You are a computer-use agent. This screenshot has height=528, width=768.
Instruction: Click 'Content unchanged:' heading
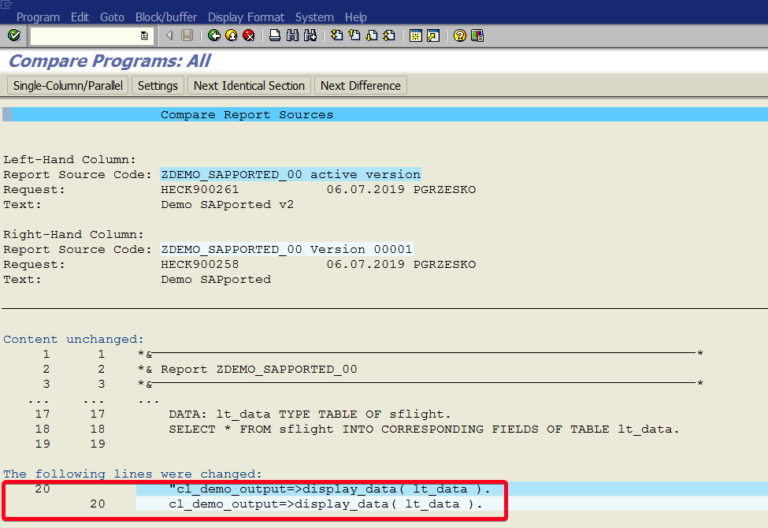[73, 339]
